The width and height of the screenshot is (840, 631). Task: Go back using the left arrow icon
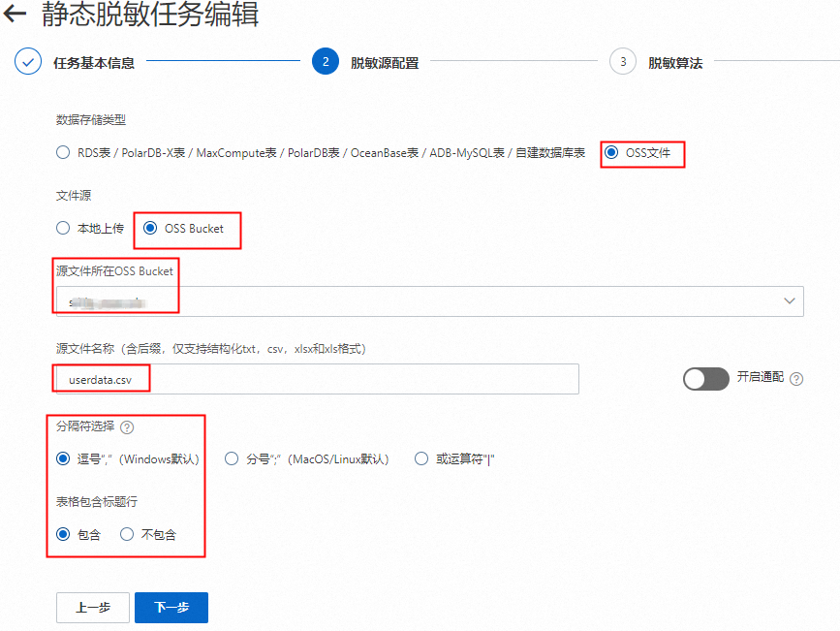point(15,14)
